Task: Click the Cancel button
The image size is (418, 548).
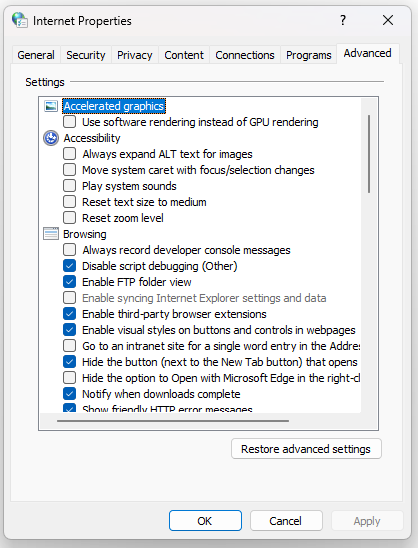Action: coord(286,521)
